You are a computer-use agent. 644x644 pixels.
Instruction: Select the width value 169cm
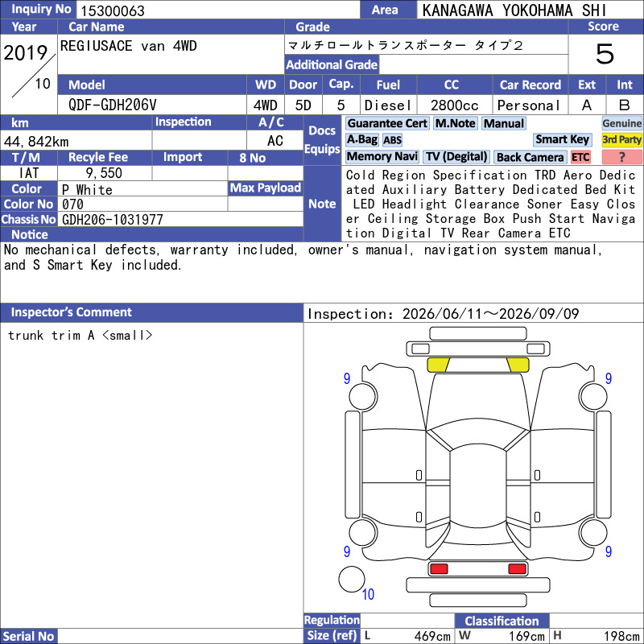[527, 636]
